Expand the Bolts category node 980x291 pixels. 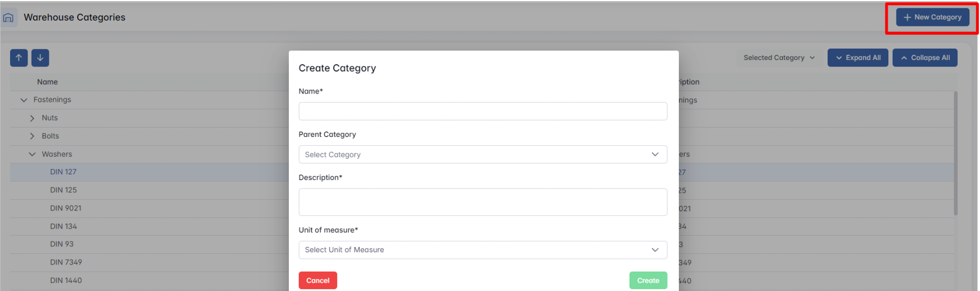pyautogui.click(x=32, y=136)
